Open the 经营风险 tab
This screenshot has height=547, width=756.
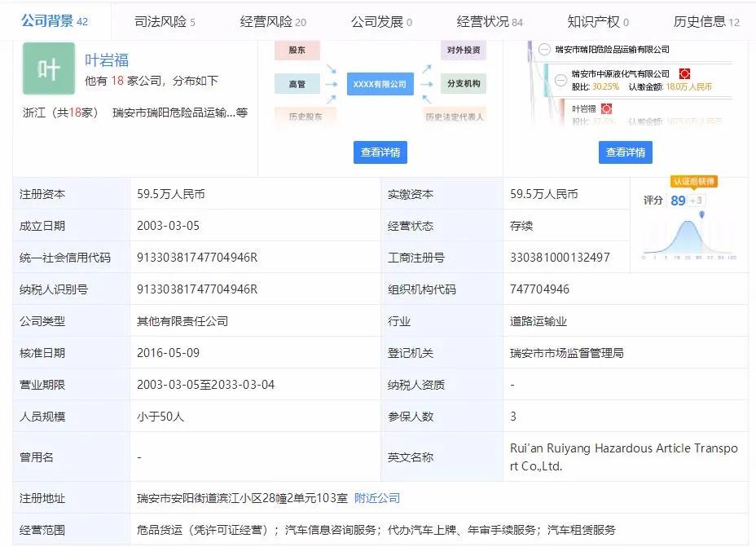point(273,22)
